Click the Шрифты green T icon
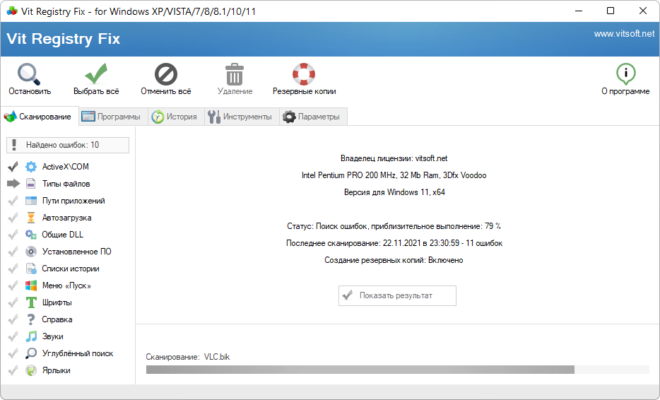This screenshot has width=660, height=400. 31,302
